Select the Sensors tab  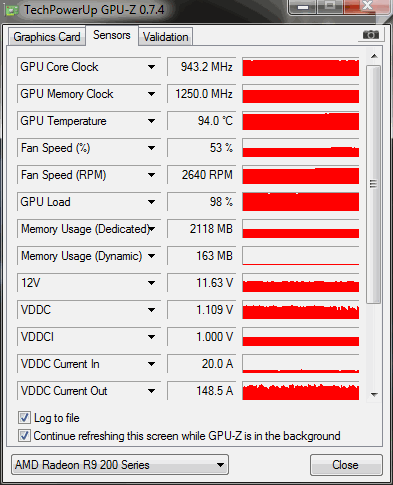pyautogui.click(x=112, y=35)
